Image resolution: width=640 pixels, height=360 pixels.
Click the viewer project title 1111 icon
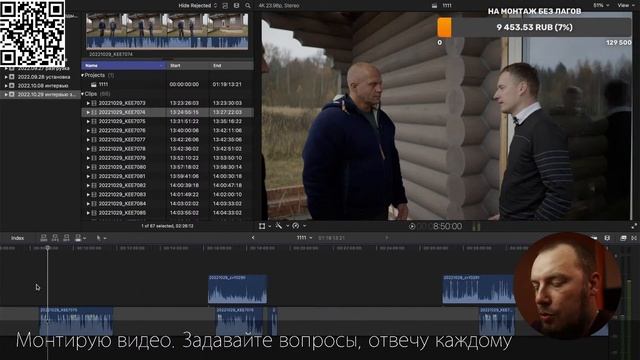pyautogui.click(x=434, y=6)
